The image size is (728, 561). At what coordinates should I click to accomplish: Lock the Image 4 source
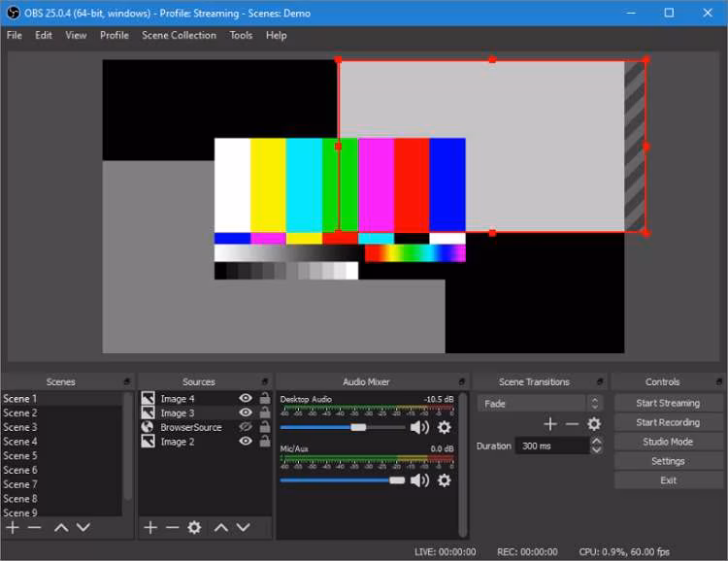tap(265, 398)
